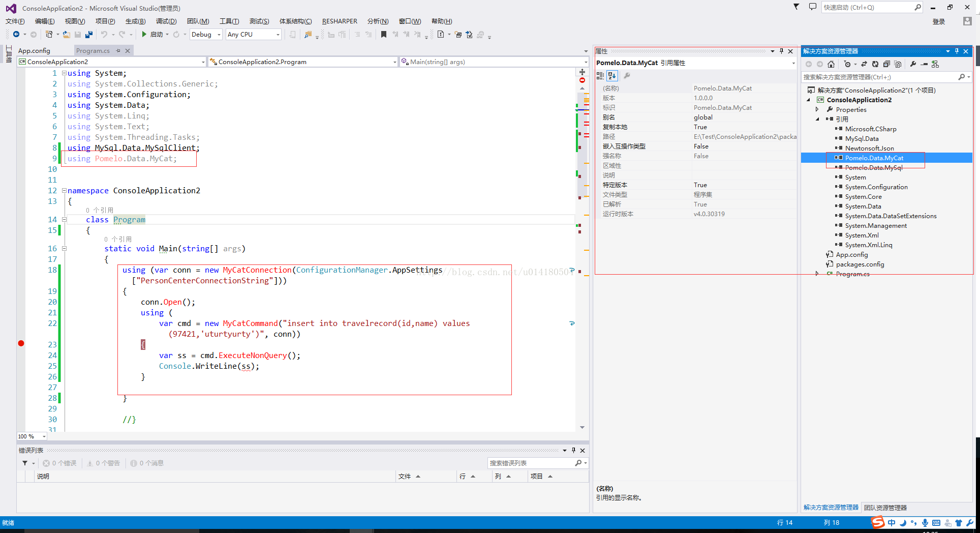The image size is (980, 533).
Task: Collapse the namespace ConsoleApplication2 code block
Action: [64, 190]
